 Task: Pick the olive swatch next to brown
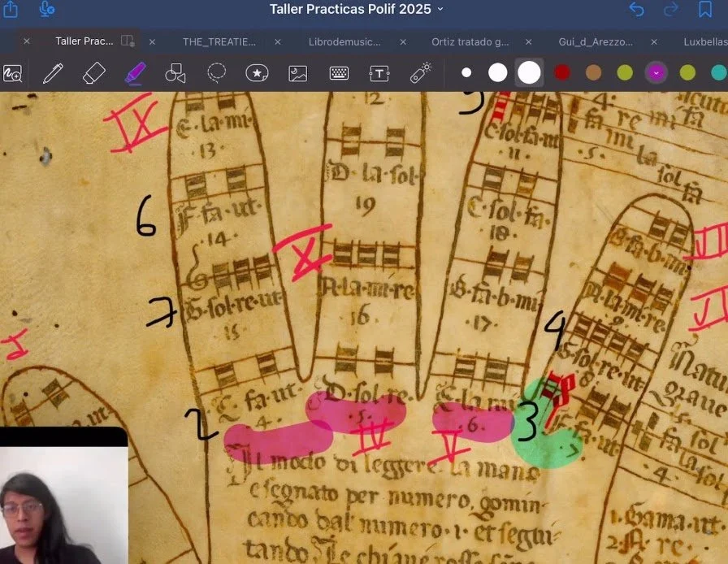tap(625, 73)
